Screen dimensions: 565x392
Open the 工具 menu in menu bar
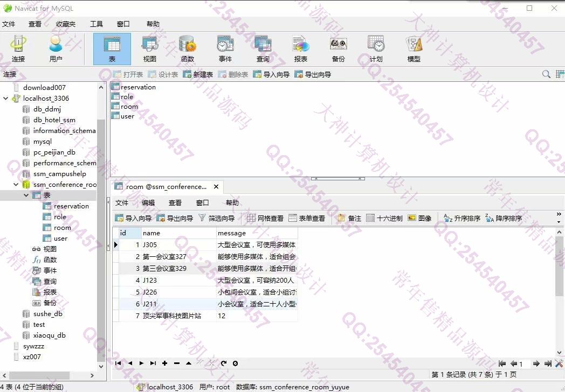click(96, 24)
